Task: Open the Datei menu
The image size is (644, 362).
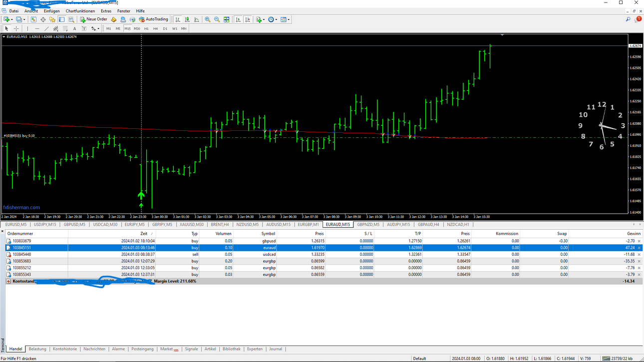Action: [x=13, y=11]
